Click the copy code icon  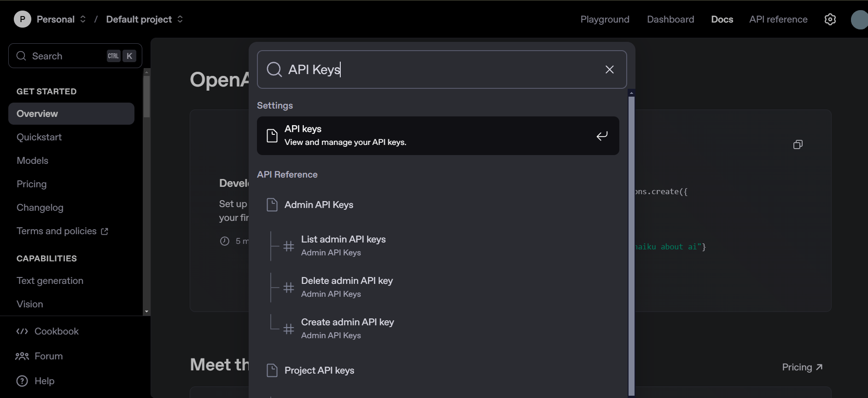coord(798,144)
